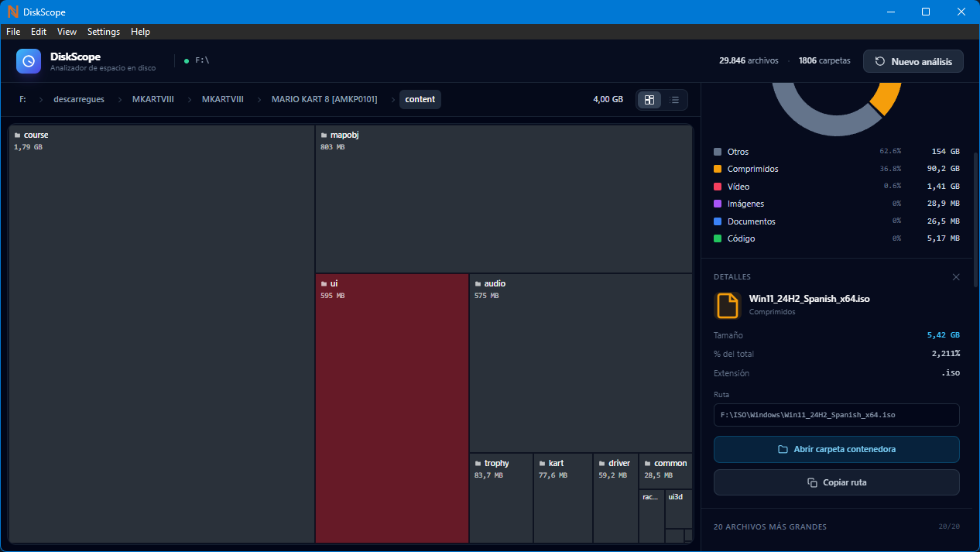This screenshot has height=552, width=980.
Task: Click DiskScope app icon in title bar
Action: pyautogui.click(x=12, y=12)
